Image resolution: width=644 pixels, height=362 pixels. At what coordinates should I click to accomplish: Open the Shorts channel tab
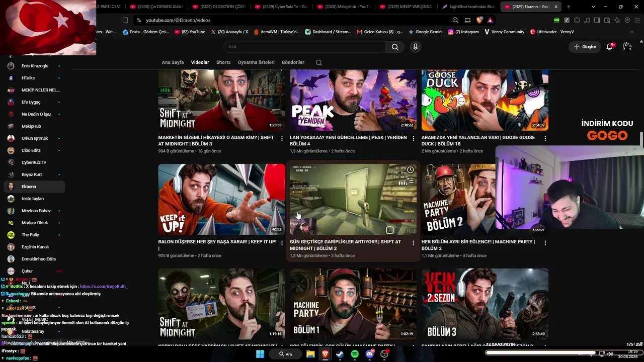(x=223, y=63)
